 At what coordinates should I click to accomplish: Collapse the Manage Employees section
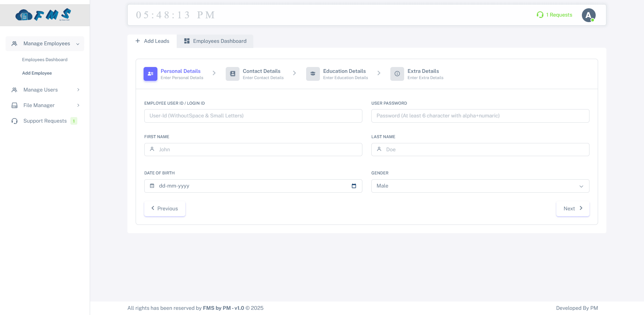pos(77,44)
